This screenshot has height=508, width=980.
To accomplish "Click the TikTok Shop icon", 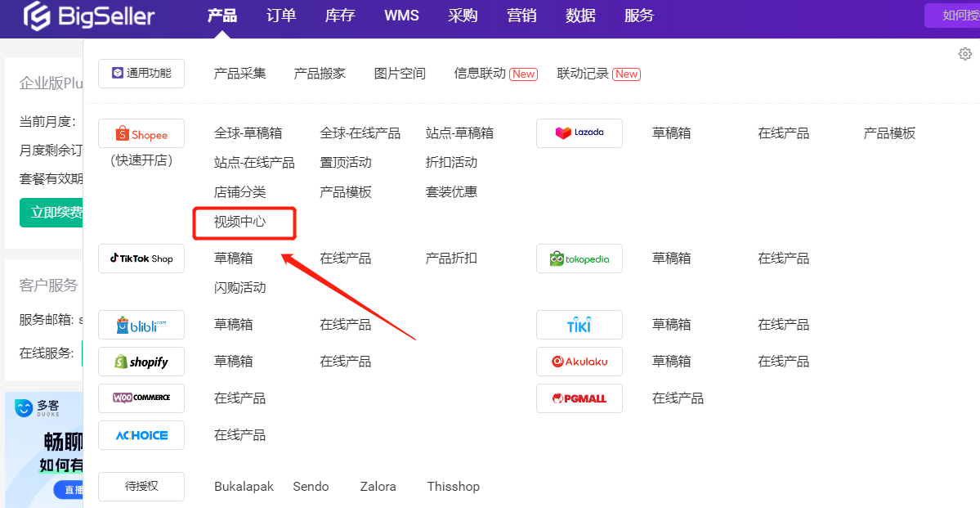I will pos(141,258).
